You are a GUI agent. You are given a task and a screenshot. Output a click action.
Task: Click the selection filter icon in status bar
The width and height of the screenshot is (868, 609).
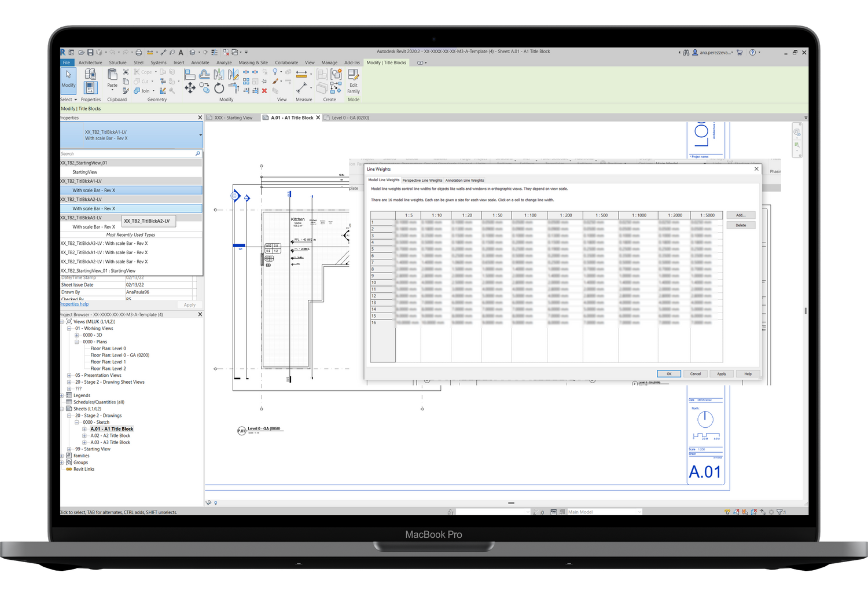point(780,512)
